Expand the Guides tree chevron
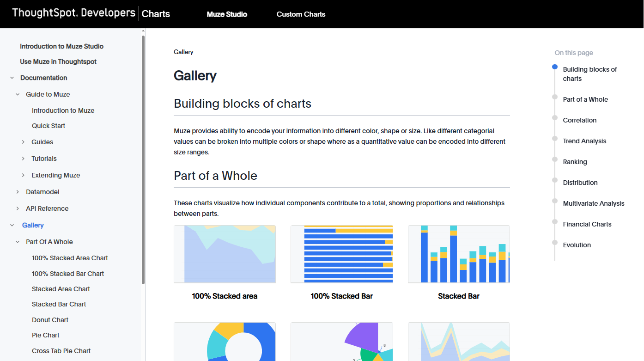 (23, 142)
